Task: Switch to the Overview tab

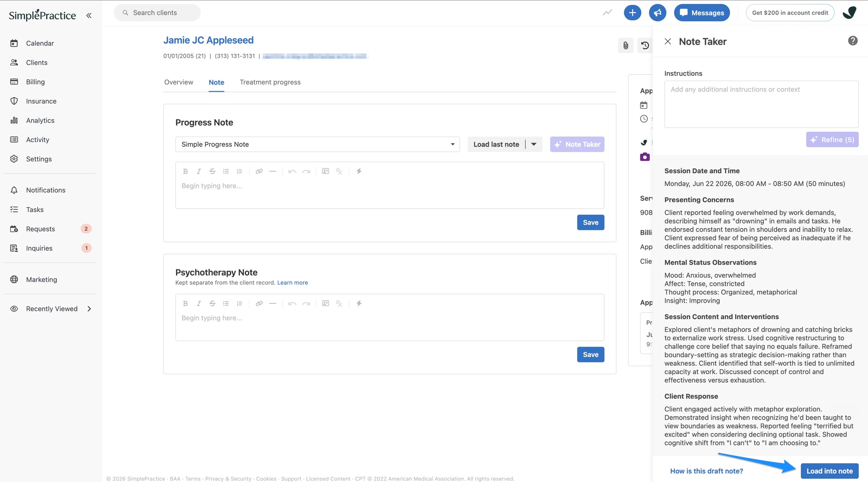Action: (x=178, y=82)
